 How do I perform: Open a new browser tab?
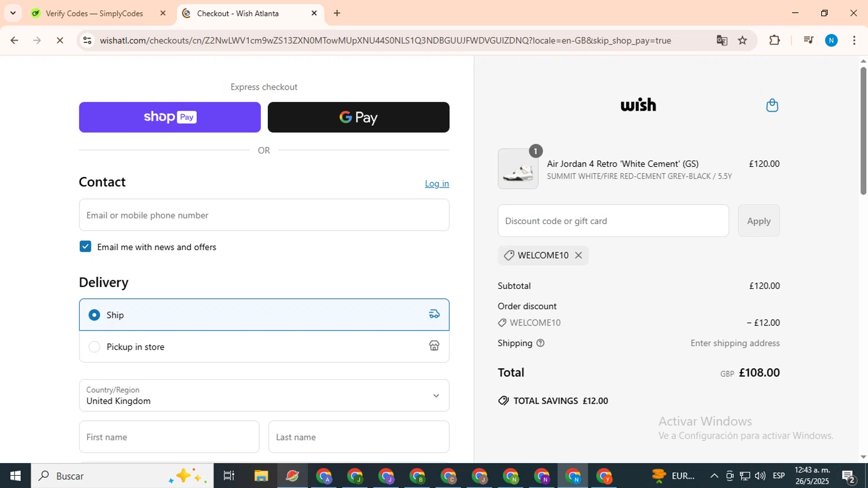tap(337, 13)
